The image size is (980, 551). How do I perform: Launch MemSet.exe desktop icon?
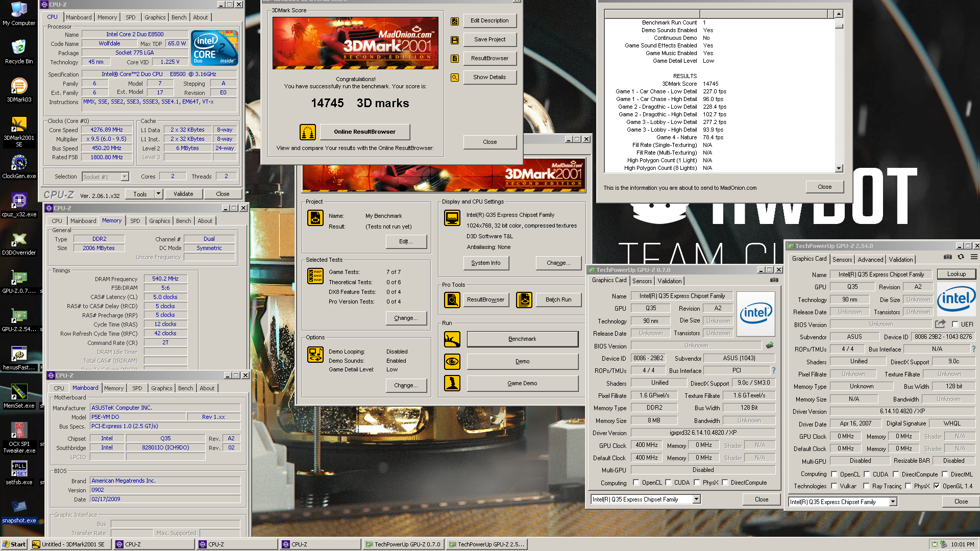pos(19,396)
